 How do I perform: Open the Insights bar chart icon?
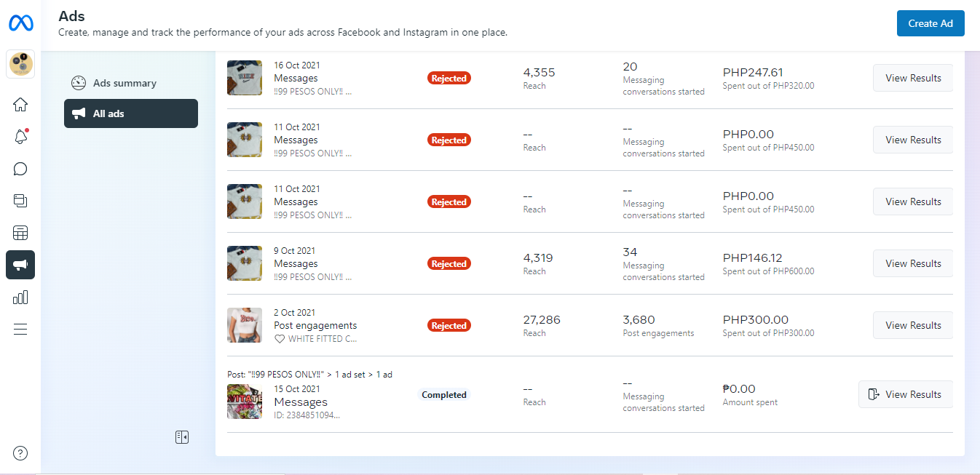tap(20, 297)
